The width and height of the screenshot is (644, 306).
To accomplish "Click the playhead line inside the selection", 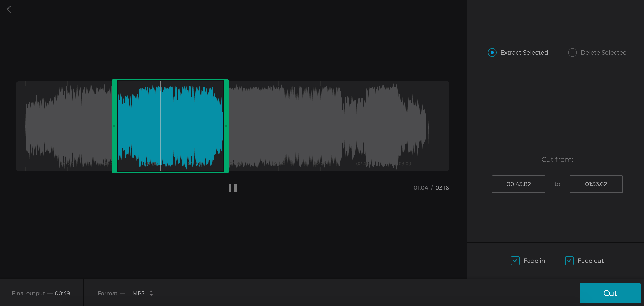I will 161,126.
